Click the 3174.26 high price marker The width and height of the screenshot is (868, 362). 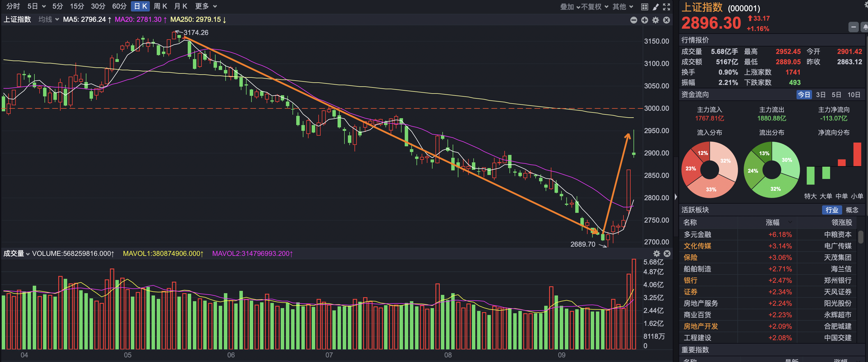[x=196, y=33]
